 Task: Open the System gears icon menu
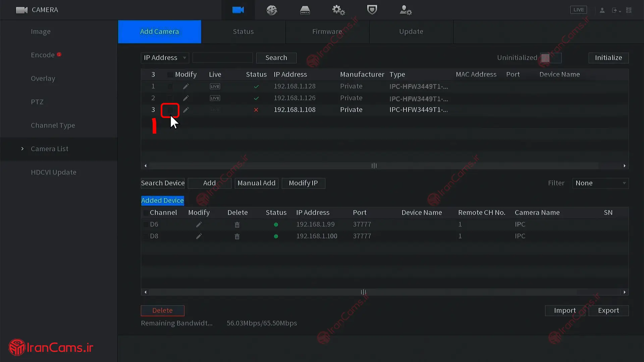[338, 10]
